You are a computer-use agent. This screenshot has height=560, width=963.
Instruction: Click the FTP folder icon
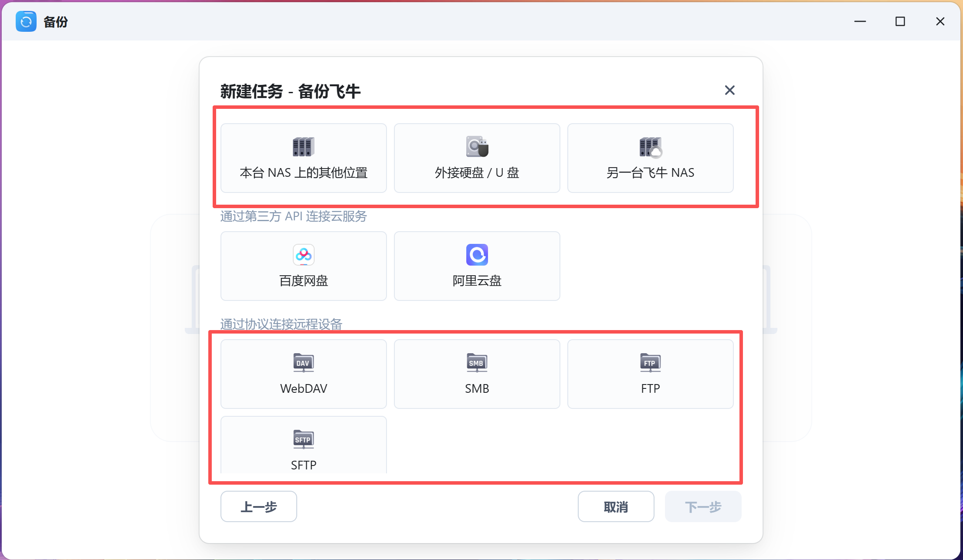[x=650, y=363]
